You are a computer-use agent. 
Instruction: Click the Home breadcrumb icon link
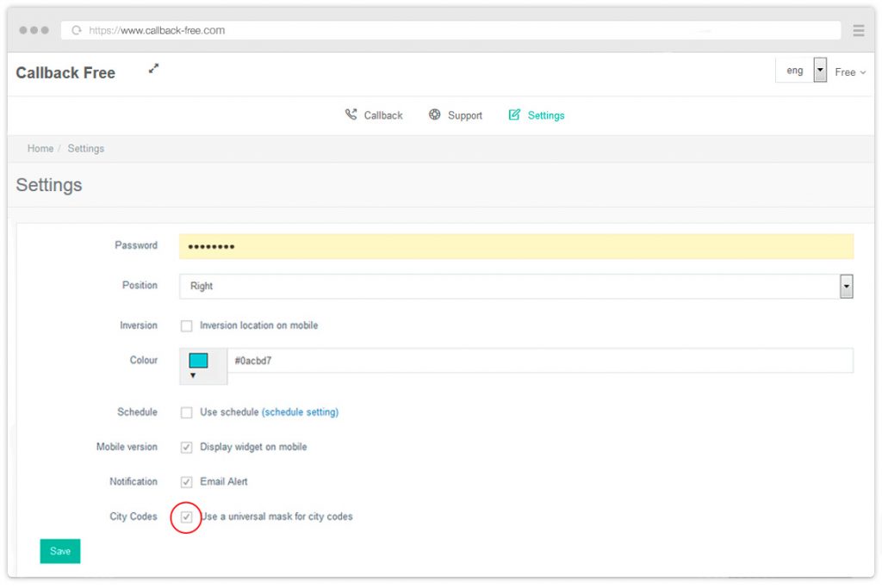tap(40, 148)
